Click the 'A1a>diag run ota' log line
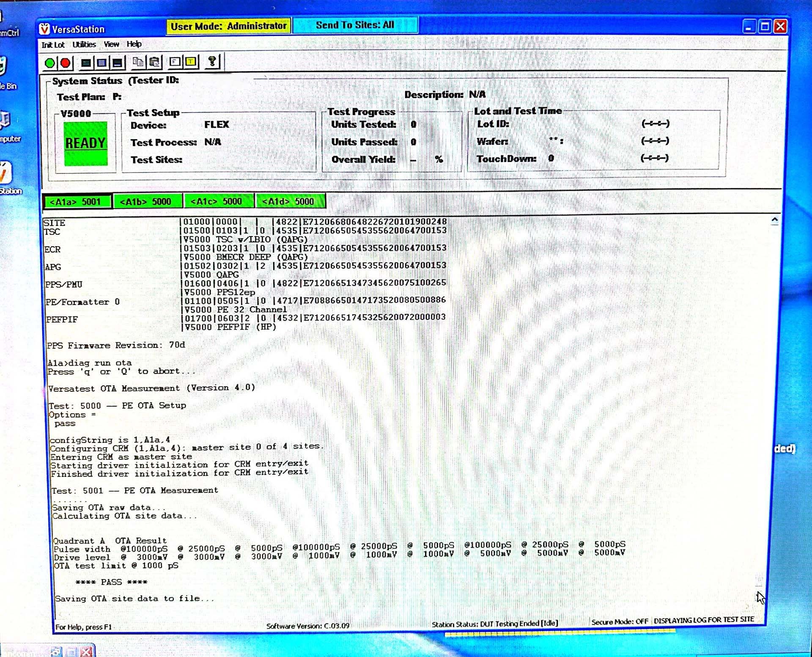 click(90, 363)
